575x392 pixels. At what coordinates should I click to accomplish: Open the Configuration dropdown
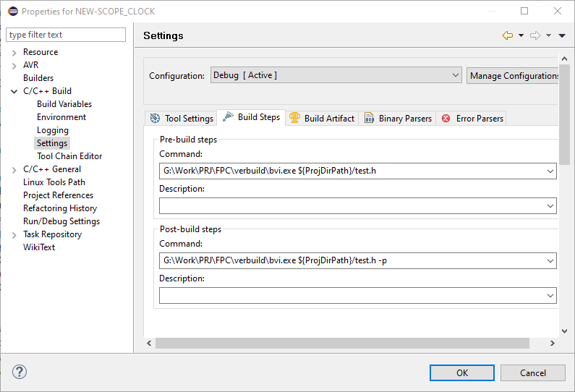455,75
